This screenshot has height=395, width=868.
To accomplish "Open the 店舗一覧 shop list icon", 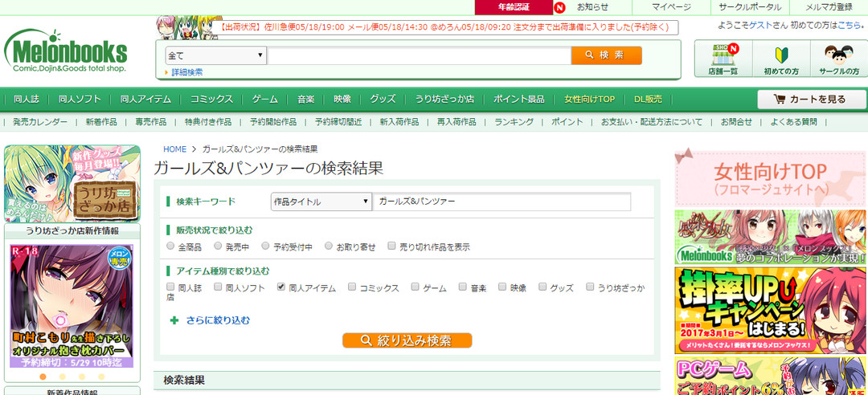I will click(723, 59).
